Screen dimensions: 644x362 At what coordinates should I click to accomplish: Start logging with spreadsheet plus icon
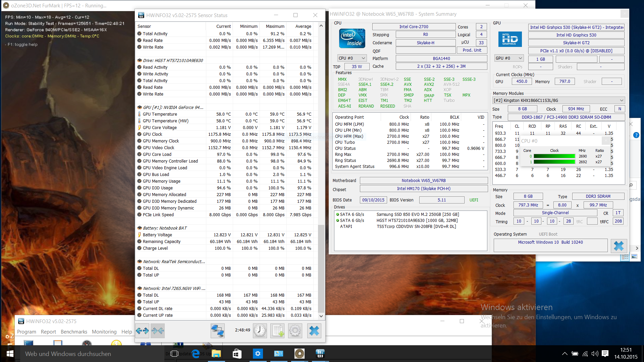(277, 331)
